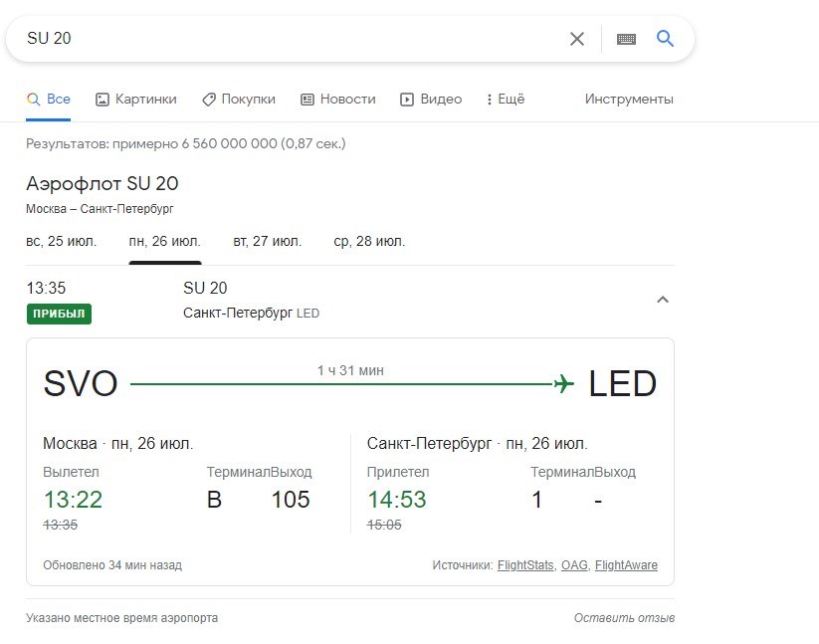Screen dimensions: 819x644
Task: Open the Картинки images tab
Action: (135, 100)
